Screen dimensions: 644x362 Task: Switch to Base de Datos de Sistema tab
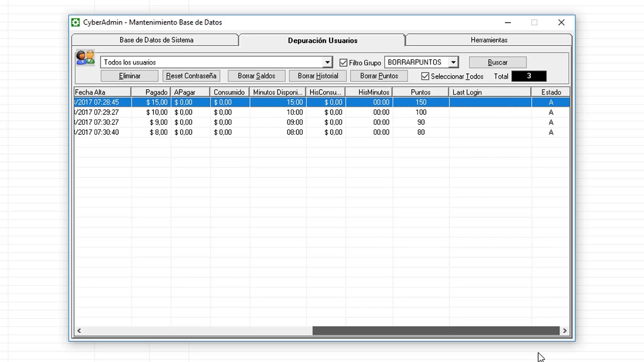(x=156, y=40)
